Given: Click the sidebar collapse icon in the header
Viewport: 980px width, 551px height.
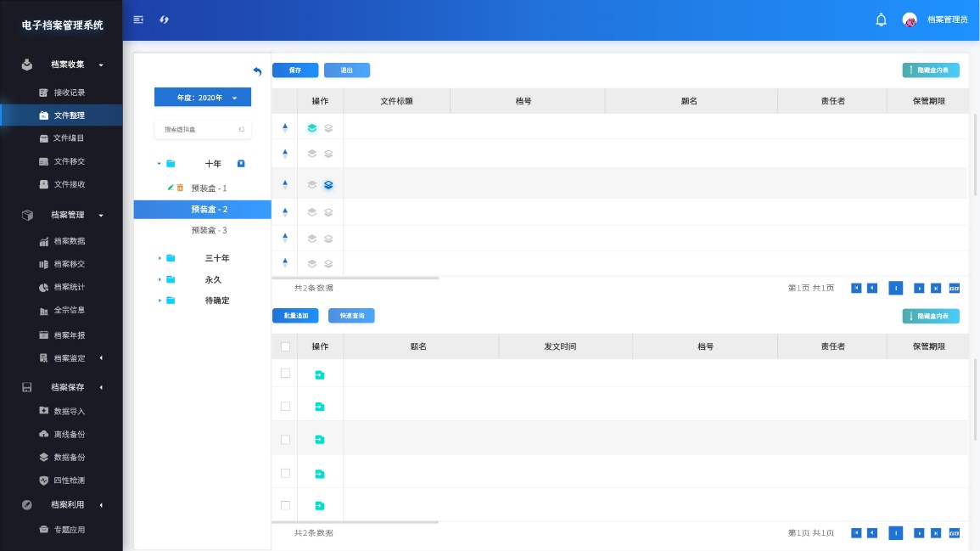Looking at the screenshot, I should click(138, 20).
